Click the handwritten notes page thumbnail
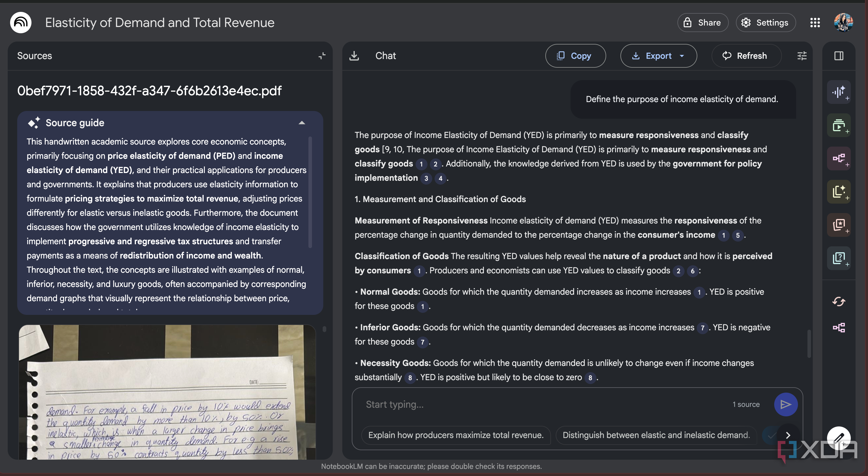 (167, 392)
